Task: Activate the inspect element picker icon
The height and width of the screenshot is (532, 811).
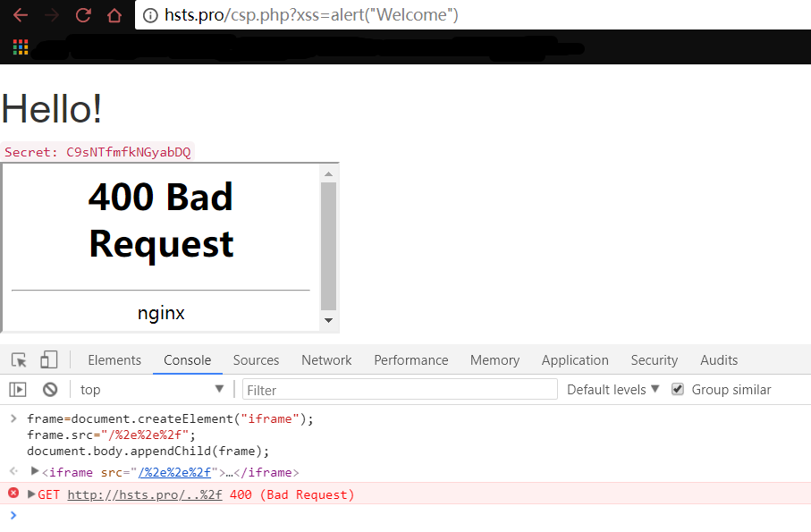Action: [19, 360]
